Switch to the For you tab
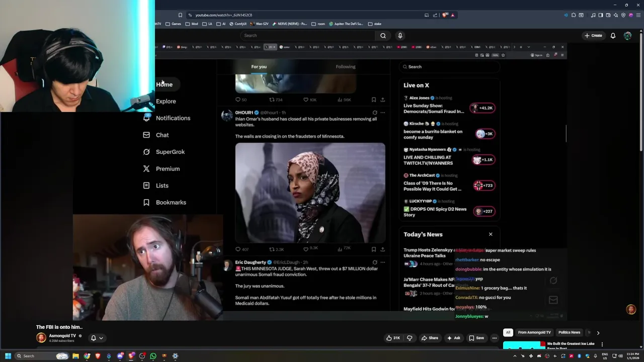Screen dimensions: 644x362 click(x=259, y=67)
